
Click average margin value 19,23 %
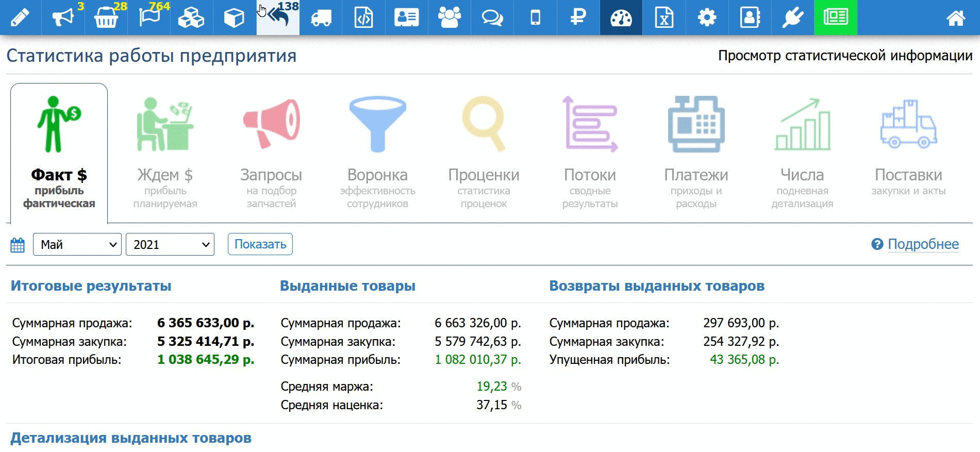coord(499,387)
